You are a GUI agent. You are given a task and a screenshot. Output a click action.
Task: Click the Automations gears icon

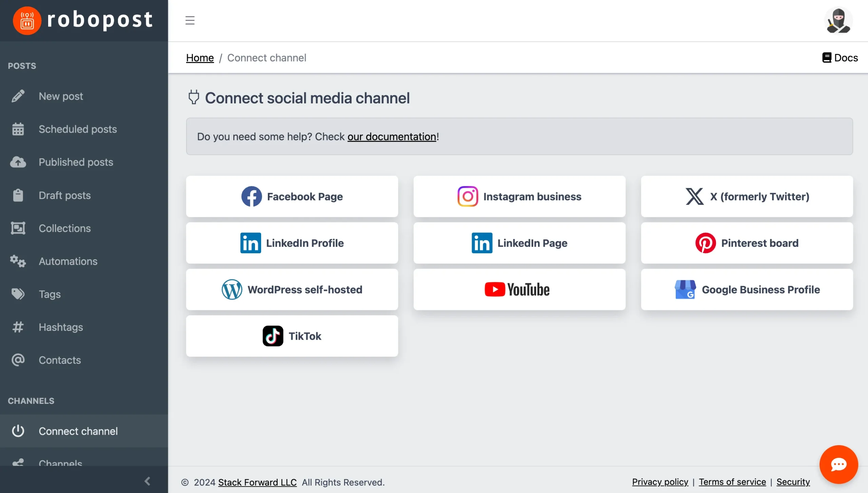[x=18, y=261]
